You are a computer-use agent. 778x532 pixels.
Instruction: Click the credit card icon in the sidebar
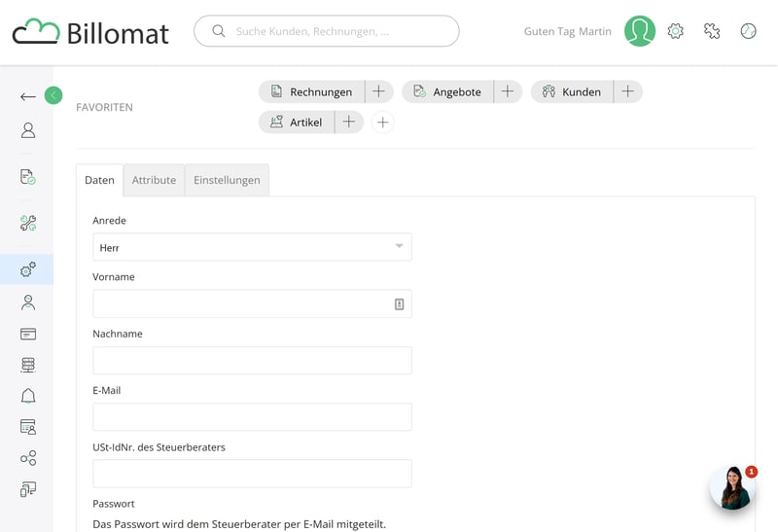28,334
